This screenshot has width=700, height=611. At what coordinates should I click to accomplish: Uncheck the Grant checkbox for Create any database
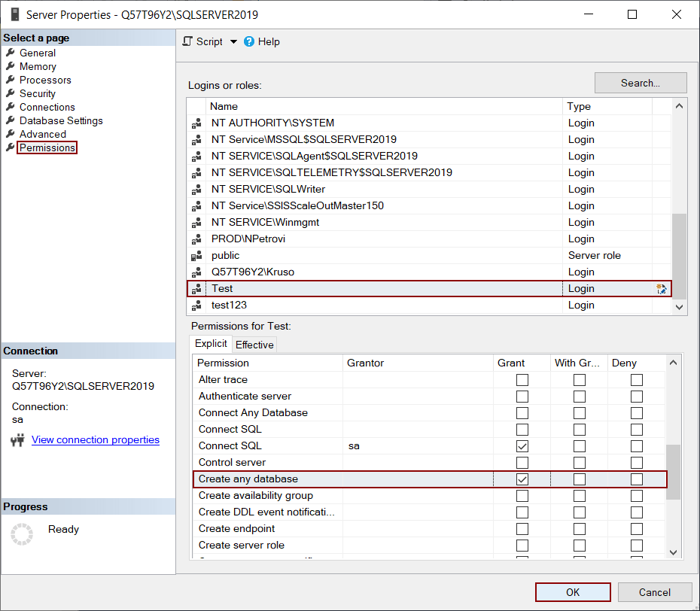point(522,479)
